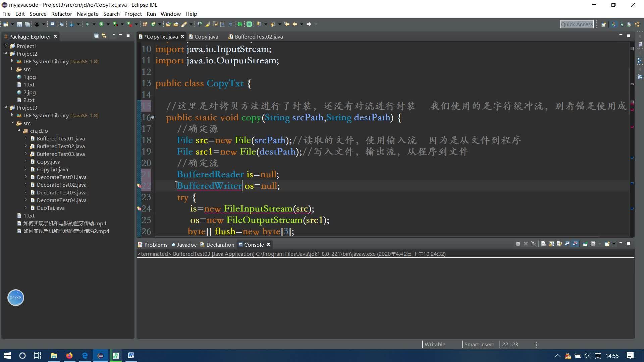Click the Last Edit Location arrow
644x362 pixels.
click(x=287, y=24)
